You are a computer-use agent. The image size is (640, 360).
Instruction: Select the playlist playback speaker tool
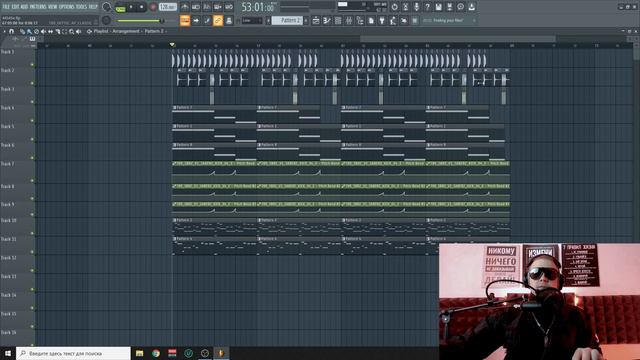click(78, 31)
